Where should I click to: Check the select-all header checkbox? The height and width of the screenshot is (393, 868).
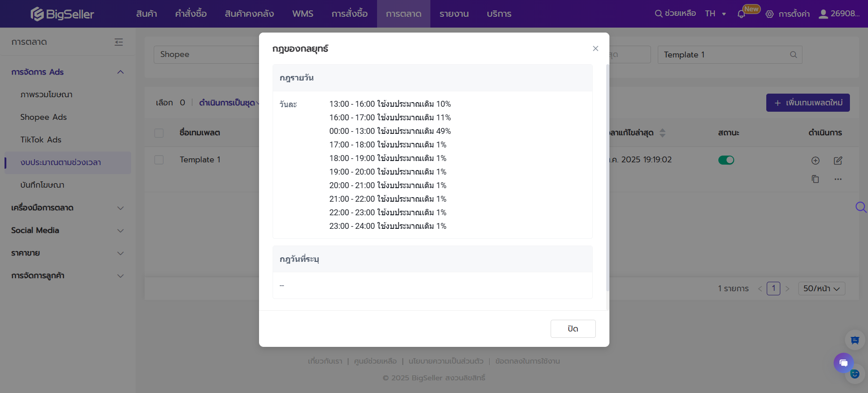click(x=159, y=133)
